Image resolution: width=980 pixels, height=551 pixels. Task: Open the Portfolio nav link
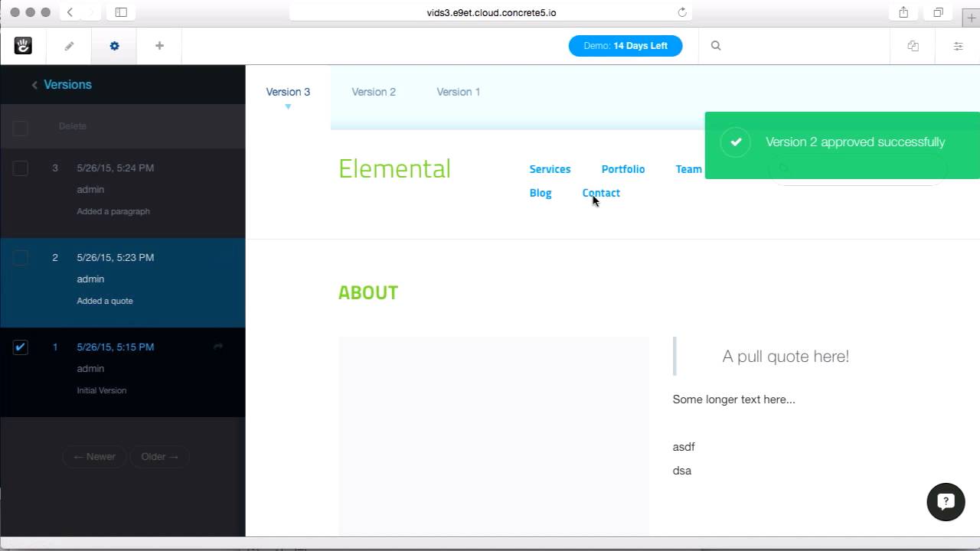point(623,169)
